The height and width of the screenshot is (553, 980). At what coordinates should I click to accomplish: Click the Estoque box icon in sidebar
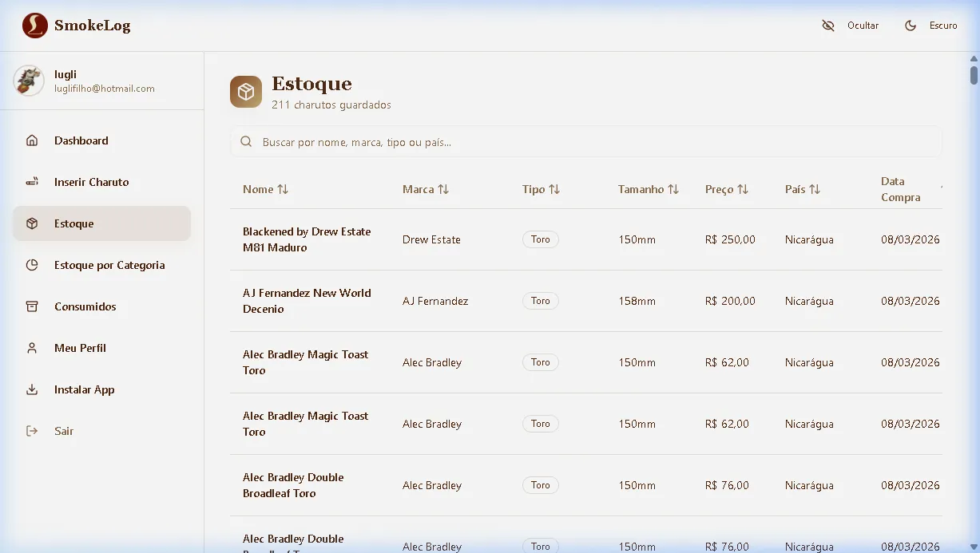click(32, 223)
